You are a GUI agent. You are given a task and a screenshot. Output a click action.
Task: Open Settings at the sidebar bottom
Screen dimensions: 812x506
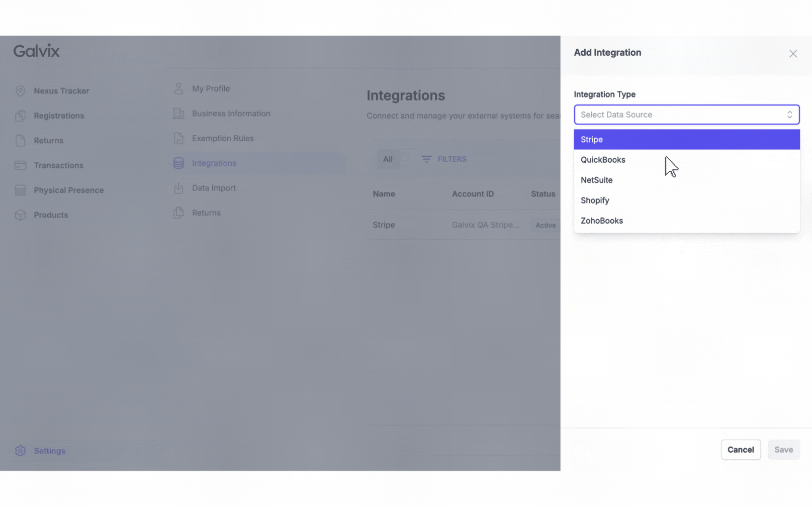pyautogui.click(x=49, y=451)
